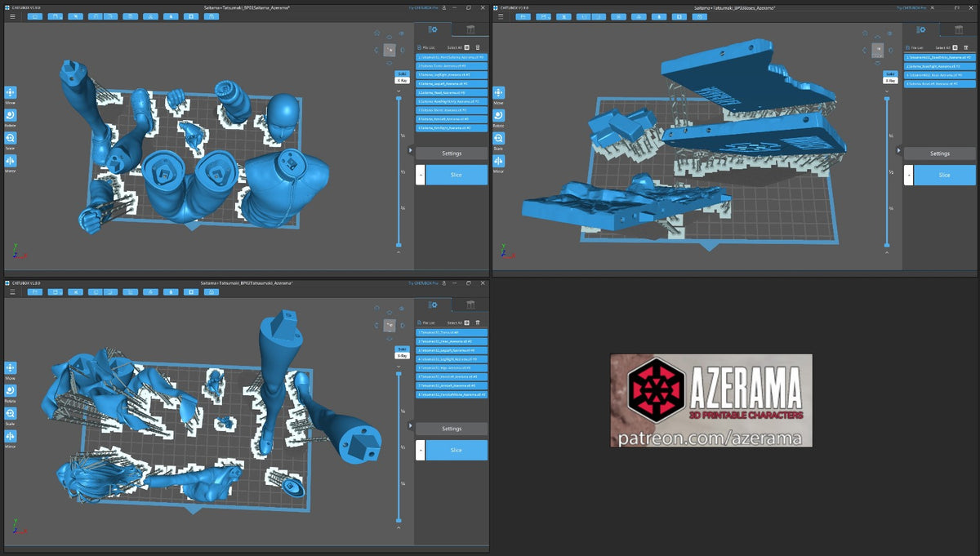Open the white dropdown beside Slice, Saitama window
The width and height of the screenshot is (980, 556).
(420, 175)
